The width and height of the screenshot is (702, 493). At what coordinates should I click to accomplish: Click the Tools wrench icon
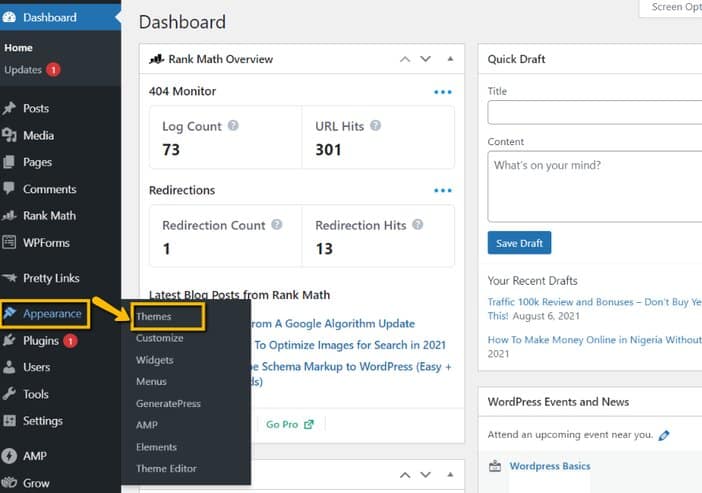tap(9, 394)
